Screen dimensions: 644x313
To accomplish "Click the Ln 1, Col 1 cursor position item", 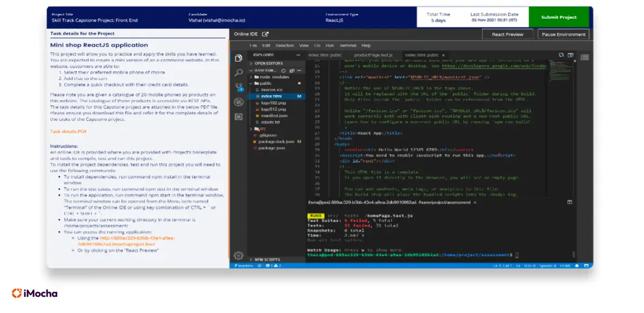I will pyautogui.click(x=503, y=266).
